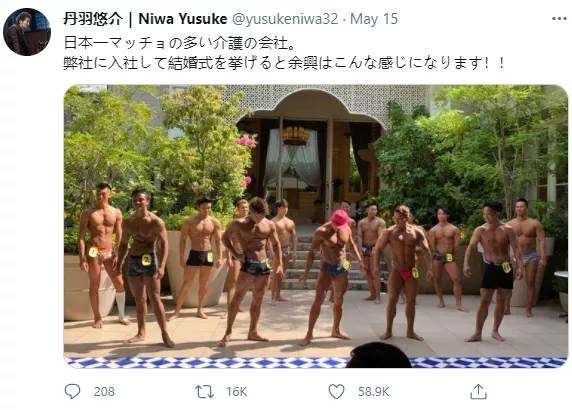
Task: Retweet using the retweet arrows icon
Action: pos(204,392)
